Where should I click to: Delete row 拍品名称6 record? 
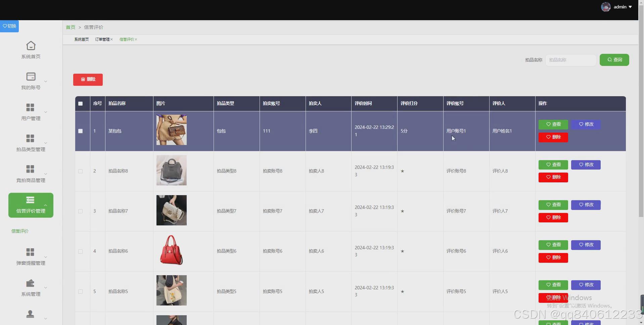553,258
